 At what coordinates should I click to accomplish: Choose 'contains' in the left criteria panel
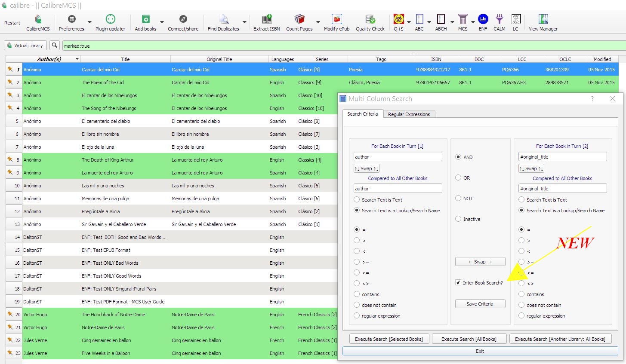pos(357,294)
